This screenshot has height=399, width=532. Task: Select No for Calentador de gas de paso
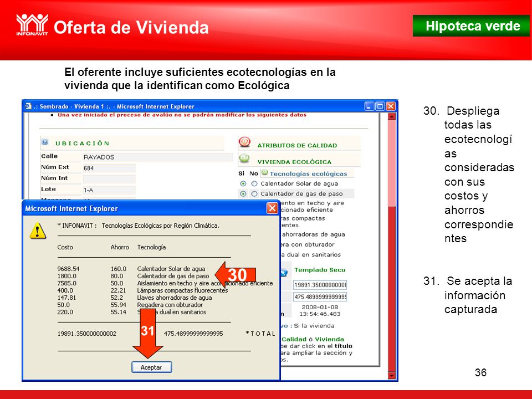tap(254, 194)
